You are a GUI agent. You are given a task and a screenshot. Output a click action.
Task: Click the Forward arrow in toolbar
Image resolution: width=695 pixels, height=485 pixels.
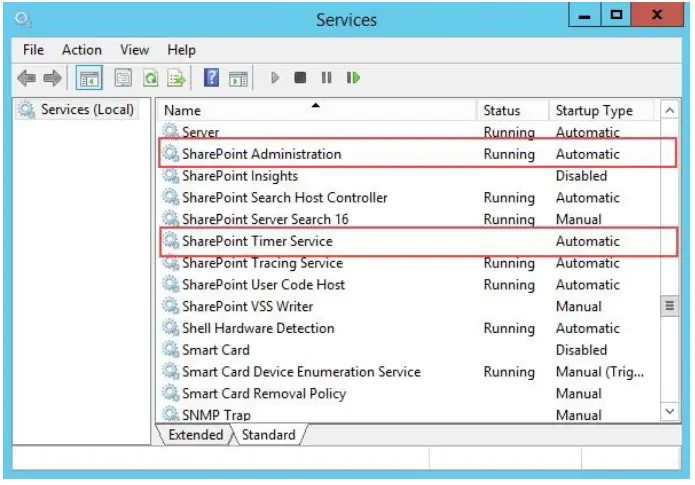52,78
